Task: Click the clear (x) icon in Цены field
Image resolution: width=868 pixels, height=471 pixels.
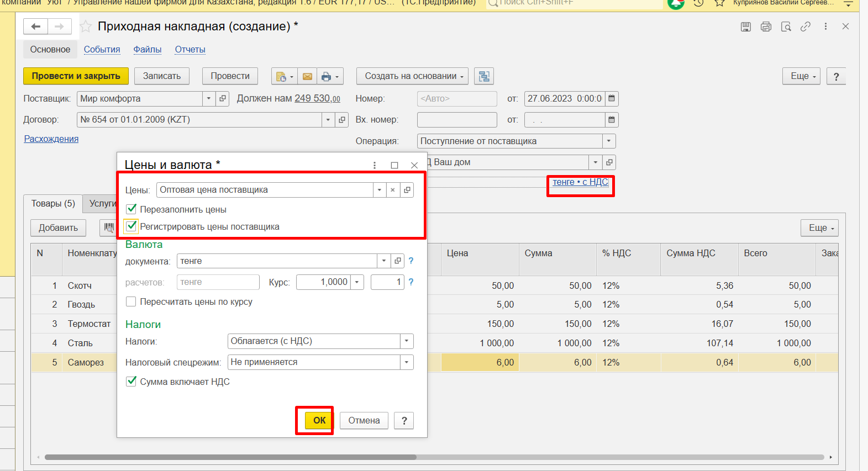Action: click(x=392, y=190)
